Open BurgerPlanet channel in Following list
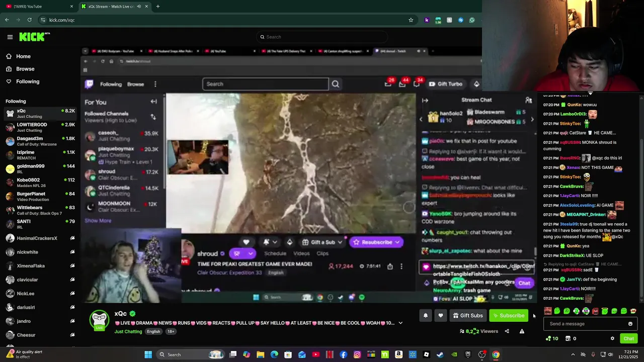The height and width of the screenshot is (362, 644). (x=40, y=196)
